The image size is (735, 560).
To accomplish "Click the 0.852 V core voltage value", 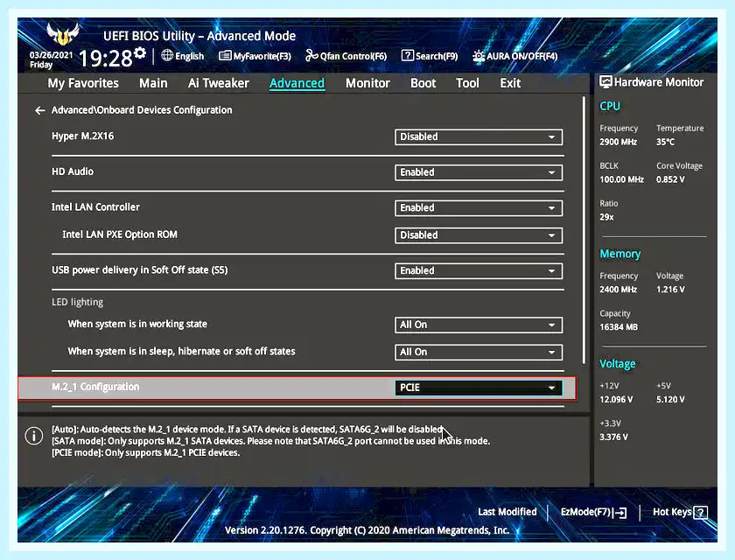I will point(670,179).
